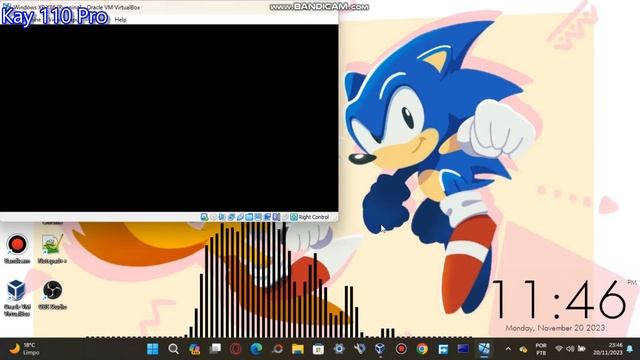640x360 pixels.
Task: Switch to the running VirtualBox VM taskbar icon
Action: 484,349
